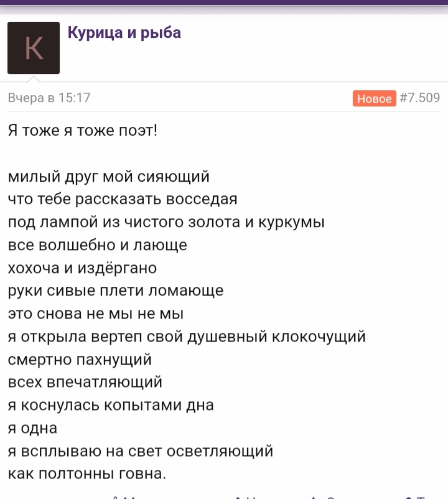Click the line "смертно пахнущий"

(80, 360)
